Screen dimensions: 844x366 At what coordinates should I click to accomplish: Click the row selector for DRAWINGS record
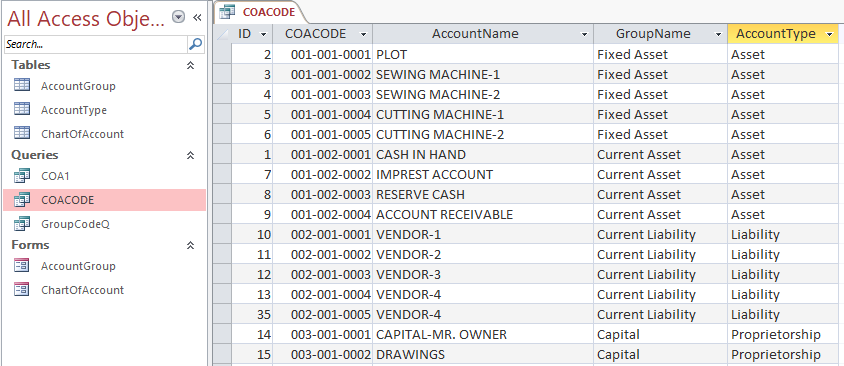click(x=222, y=355)
